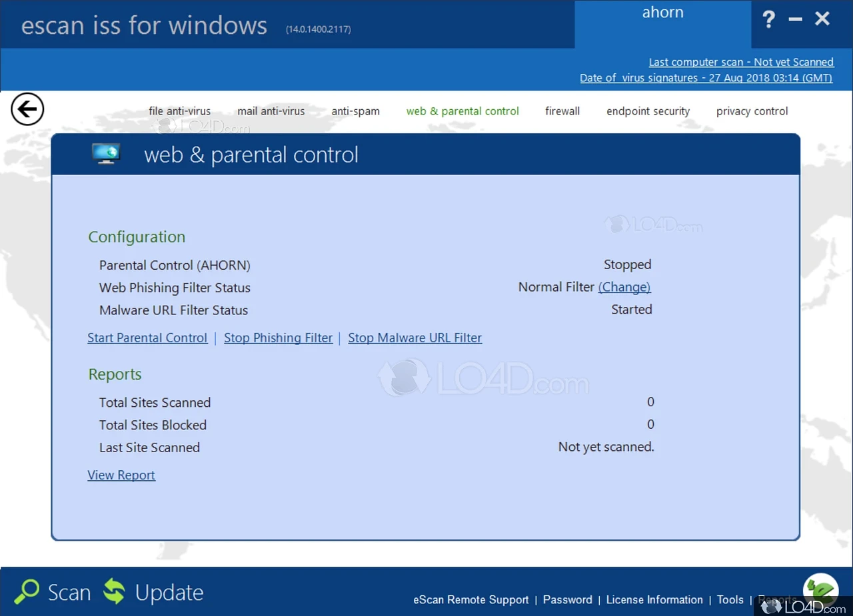Open License Information
The height and width of the screenshot is (616, 853).
[x=654, y=599]
